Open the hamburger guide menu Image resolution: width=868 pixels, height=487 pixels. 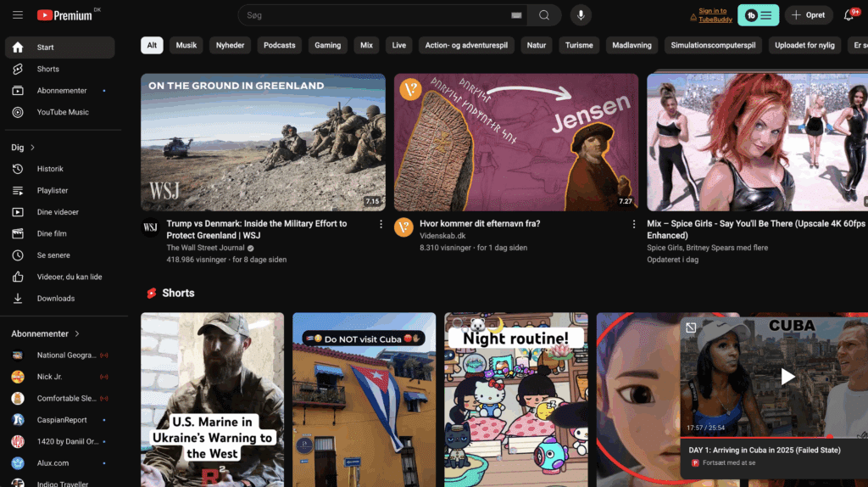(x=18, y=15)
